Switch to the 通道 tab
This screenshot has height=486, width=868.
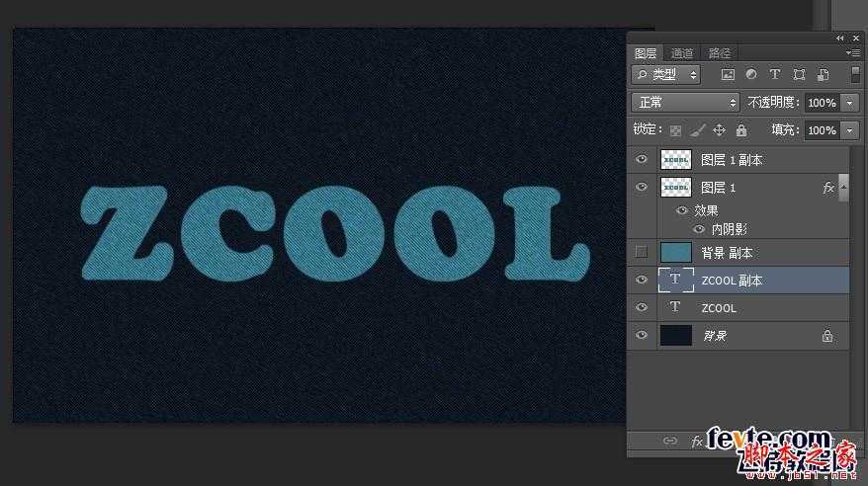682,53
